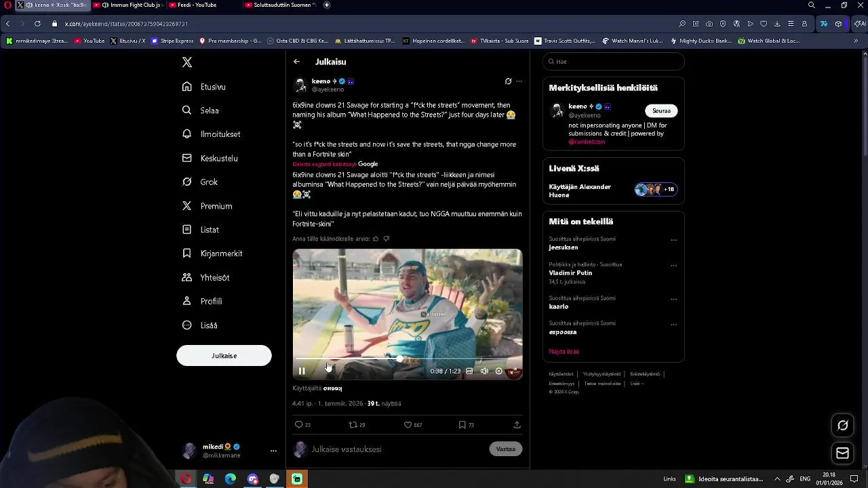Mute the video volume
Viewport: 868px width, 488px height.
point(484,371)
